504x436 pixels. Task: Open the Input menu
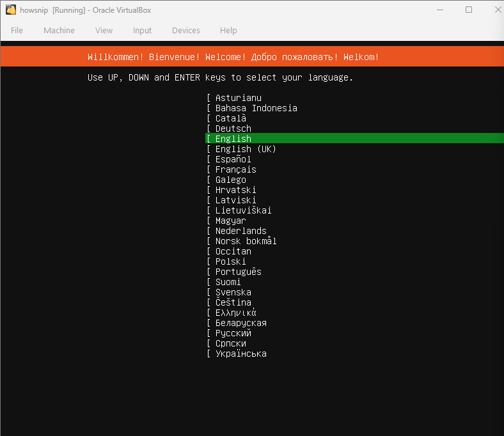click(142, 31)
